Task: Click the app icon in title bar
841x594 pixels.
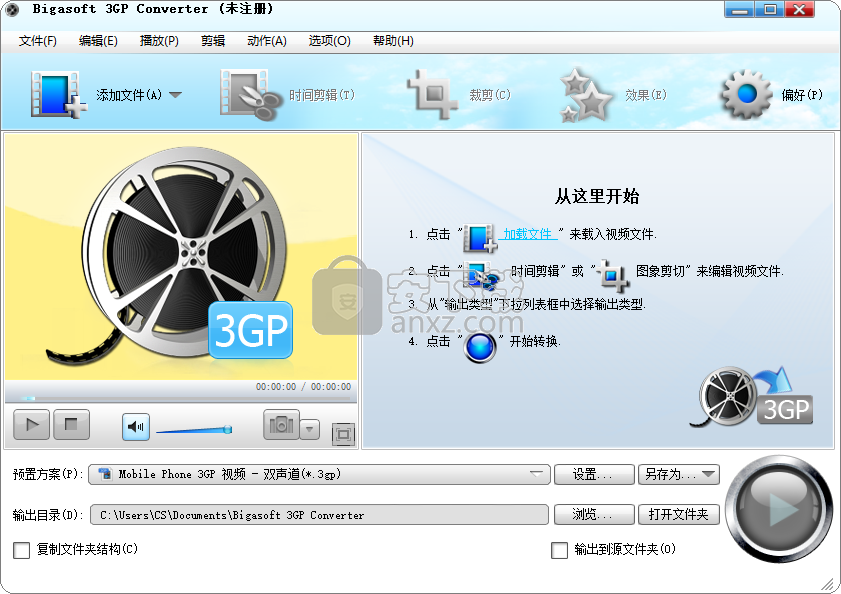Action: tap(12, 9)
